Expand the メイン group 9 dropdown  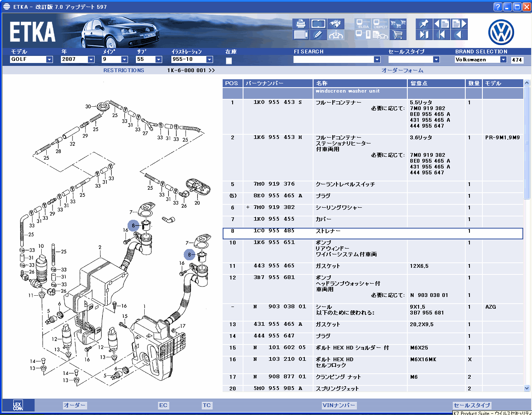[x=124, y=60]
